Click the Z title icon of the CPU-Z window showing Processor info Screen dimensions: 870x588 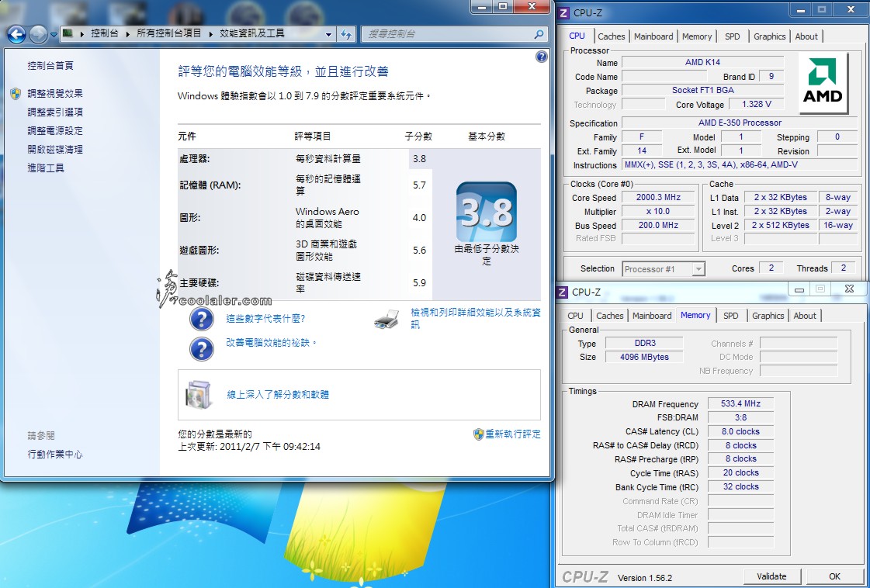click(x=563, y=12)
